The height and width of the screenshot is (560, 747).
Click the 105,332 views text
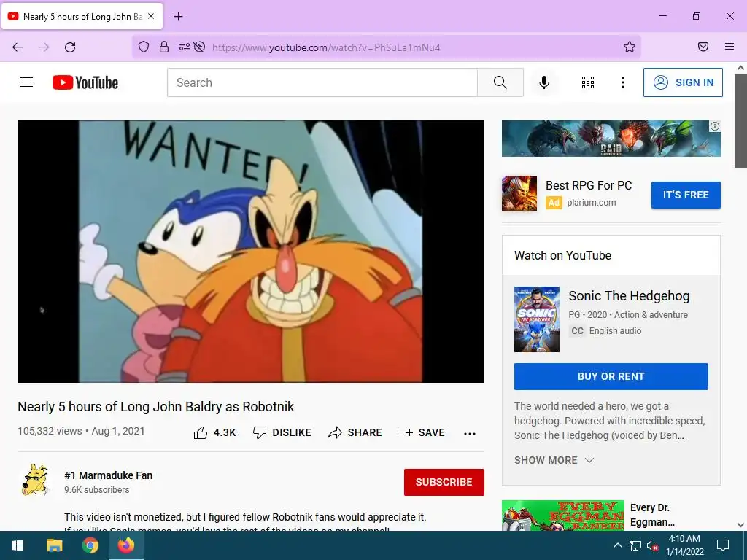[x=50, y=431]
